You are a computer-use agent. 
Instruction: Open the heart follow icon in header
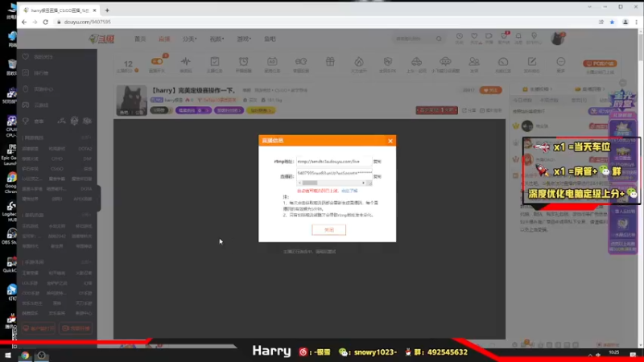(474, 36)
